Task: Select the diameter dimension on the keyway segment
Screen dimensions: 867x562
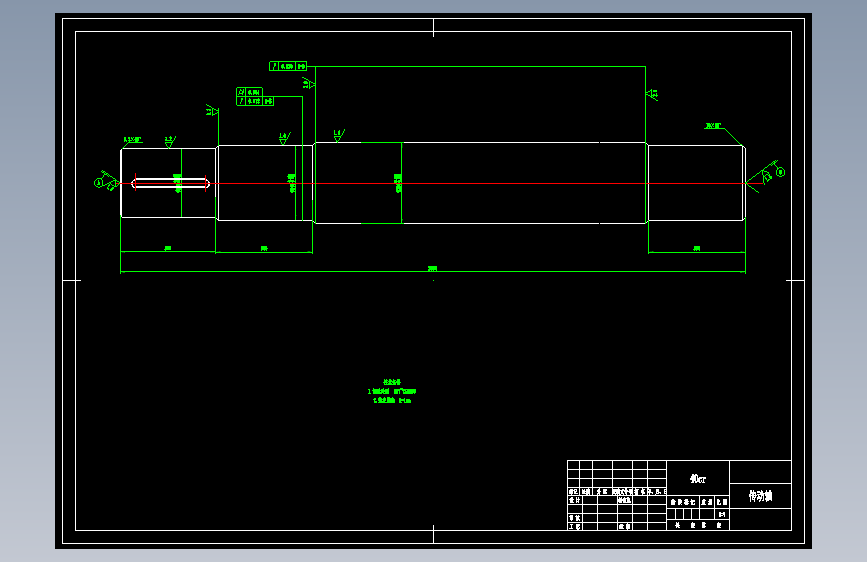Action: 177,183
